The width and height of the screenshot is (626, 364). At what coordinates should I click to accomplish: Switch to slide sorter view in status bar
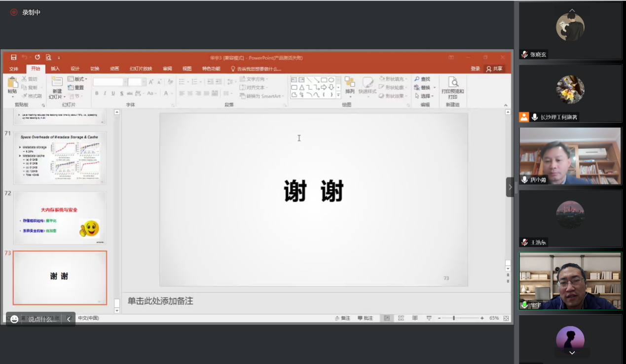point(401,318)
